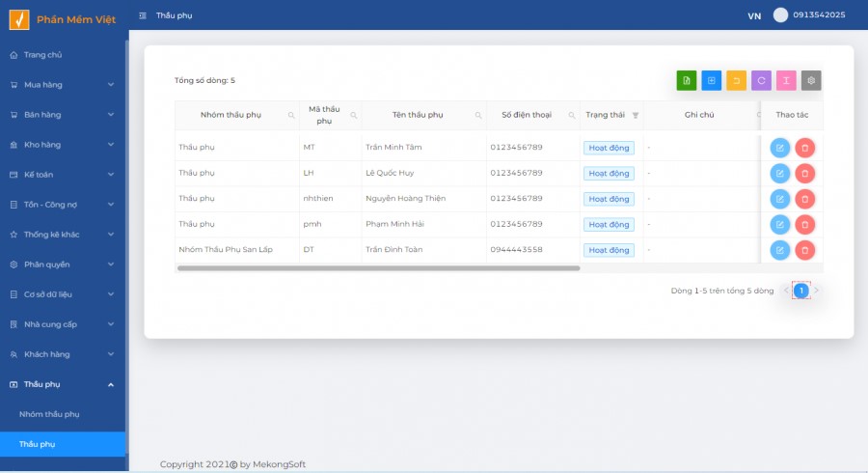Viewport: 868px width, 473px height.
Task: Open Nhóm thầu phụ submenu item
Action: tap(63, 414)
